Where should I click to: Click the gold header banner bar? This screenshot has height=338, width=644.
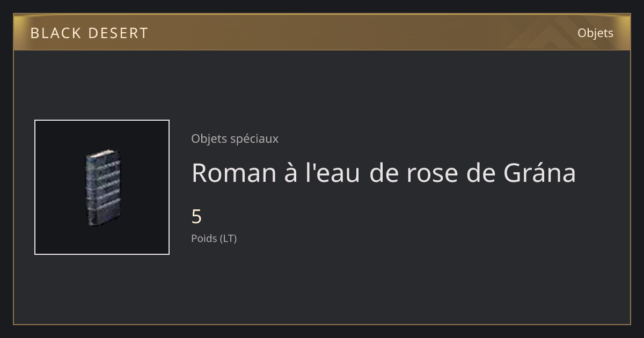tap(322, 32)
